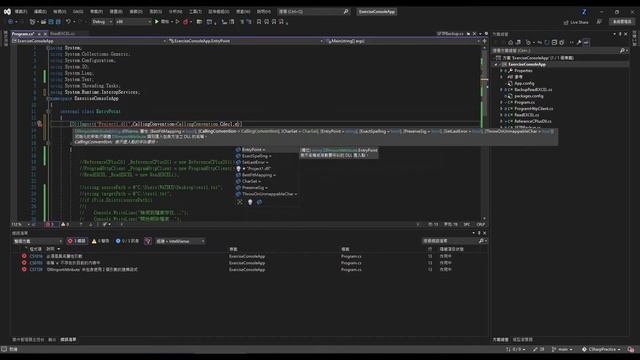
Task: Click the Live Share icon
Action: pyautogui.click(x=566, y=22)
